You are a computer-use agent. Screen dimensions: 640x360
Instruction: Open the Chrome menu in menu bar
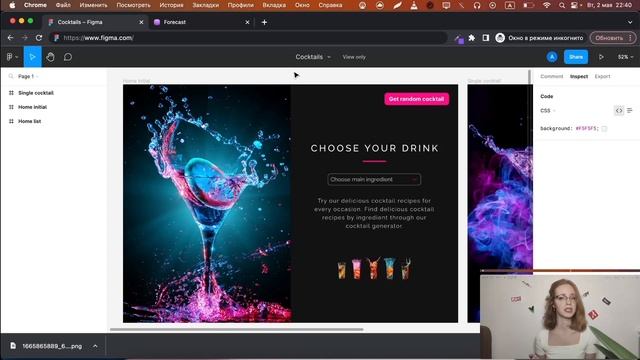35,5
